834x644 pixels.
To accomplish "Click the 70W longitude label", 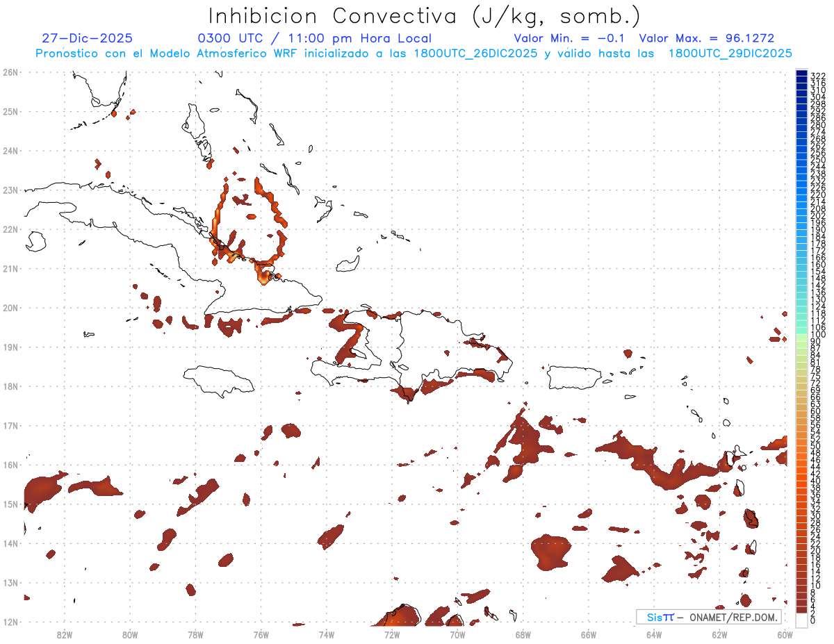I will tap(457, 634).
